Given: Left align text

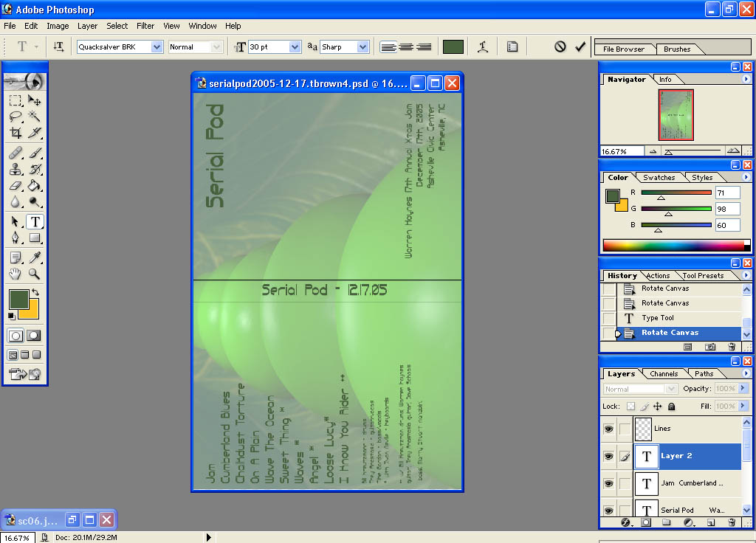Looking at the screenshot, I should pyautogui.click(x=388, y=46).
